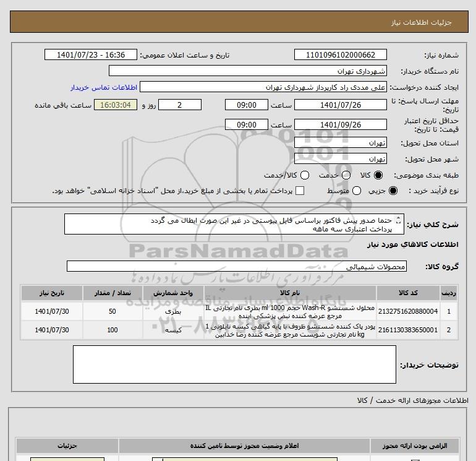Click the ردیف column header

coord(449,293)
